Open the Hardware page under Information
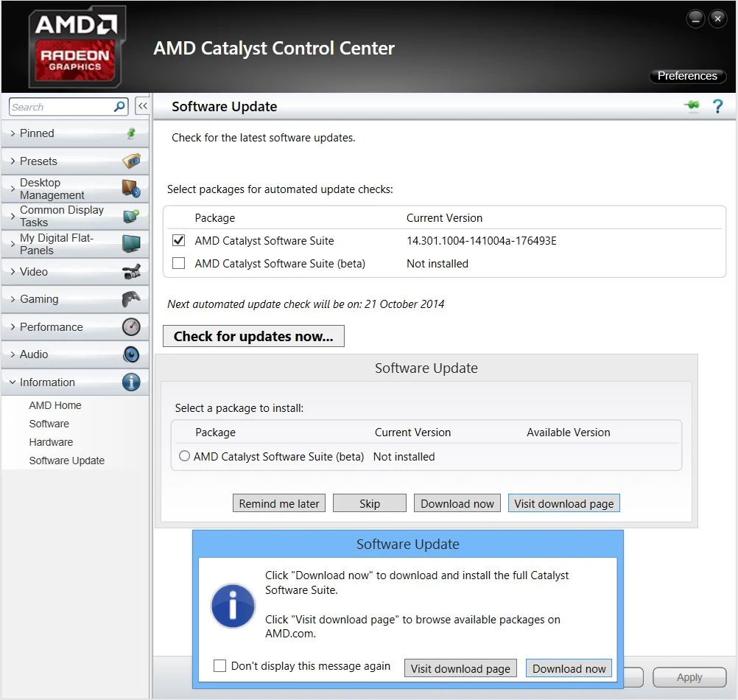Screen dimensions: 738x700 click(x=51, y=442)
